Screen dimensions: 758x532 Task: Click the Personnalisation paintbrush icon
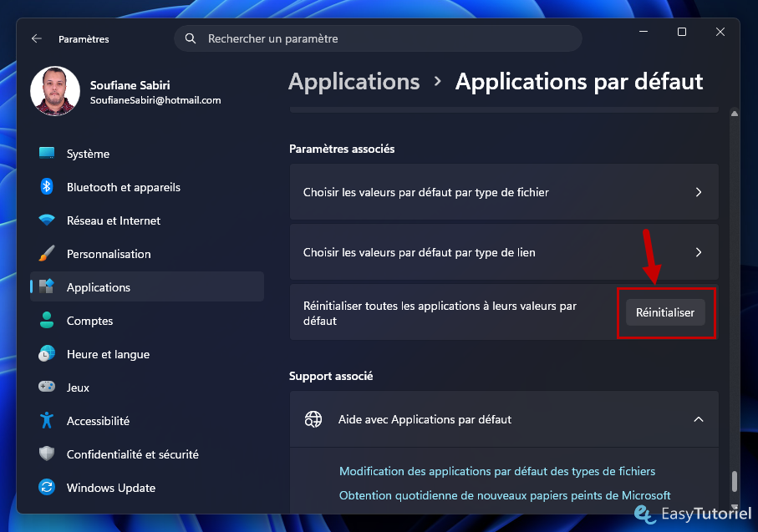47,253
